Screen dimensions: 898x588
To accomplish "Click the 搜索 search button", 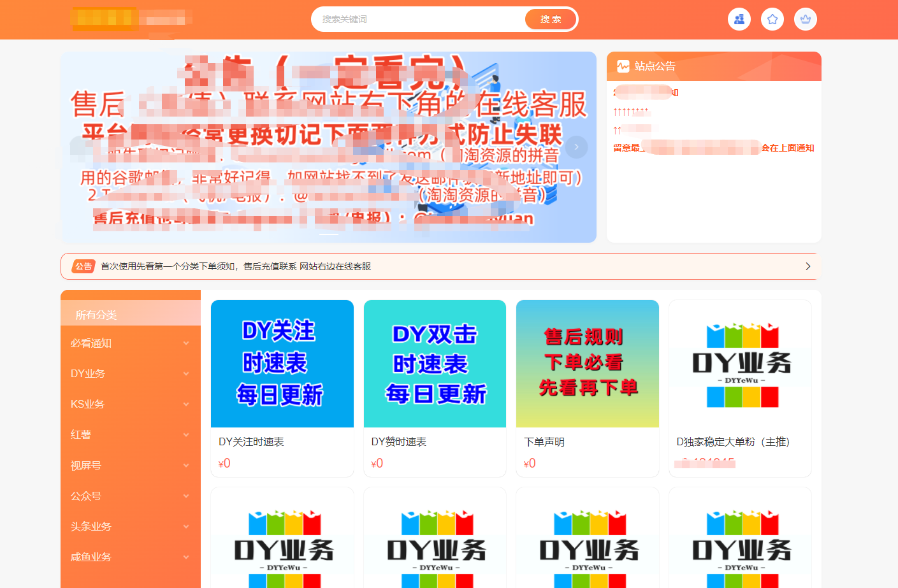I will [x=549, y=19].
